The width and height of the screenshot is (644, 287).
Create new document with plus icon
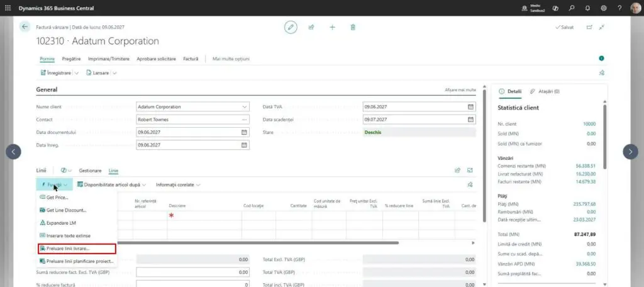[x=332, y=27]
